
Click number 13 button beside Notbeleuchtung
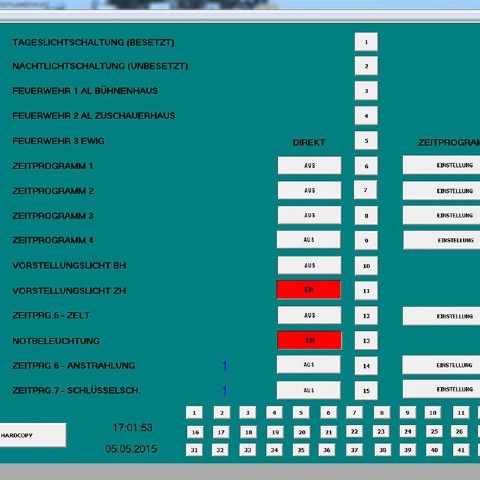[x=366, y=340]
